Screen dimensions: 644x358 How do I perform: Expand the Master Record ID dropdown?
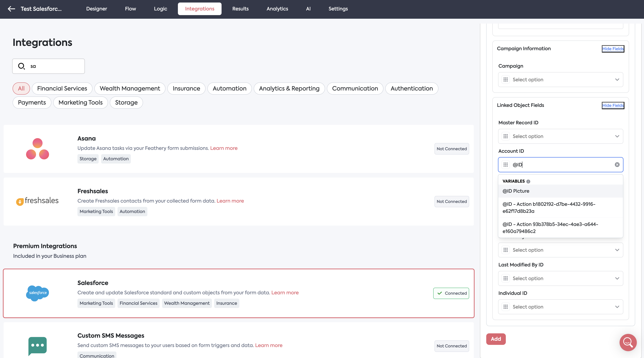pyautogui.click(x=560, y=136)
